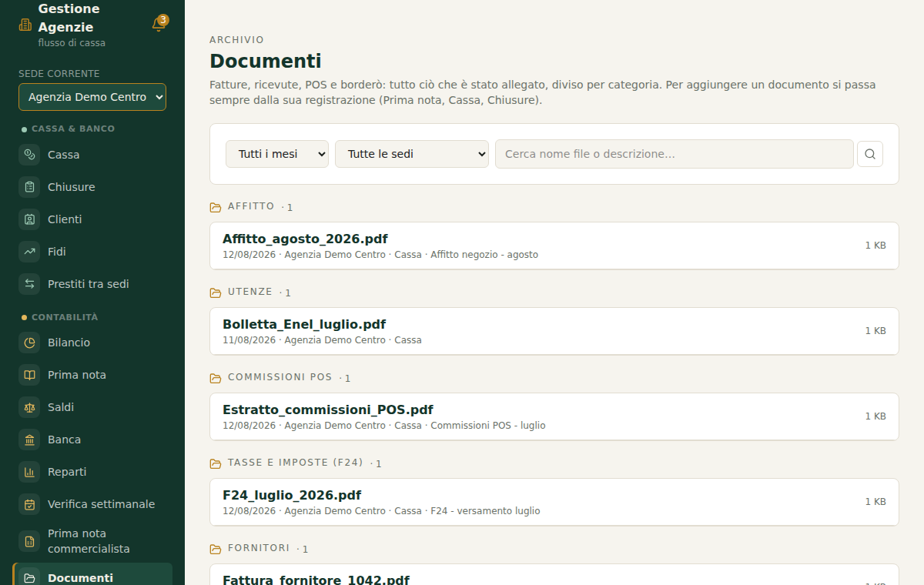Open the Saldi page
Viewport: 924px width, 585px height.
(x=92, y=407)
